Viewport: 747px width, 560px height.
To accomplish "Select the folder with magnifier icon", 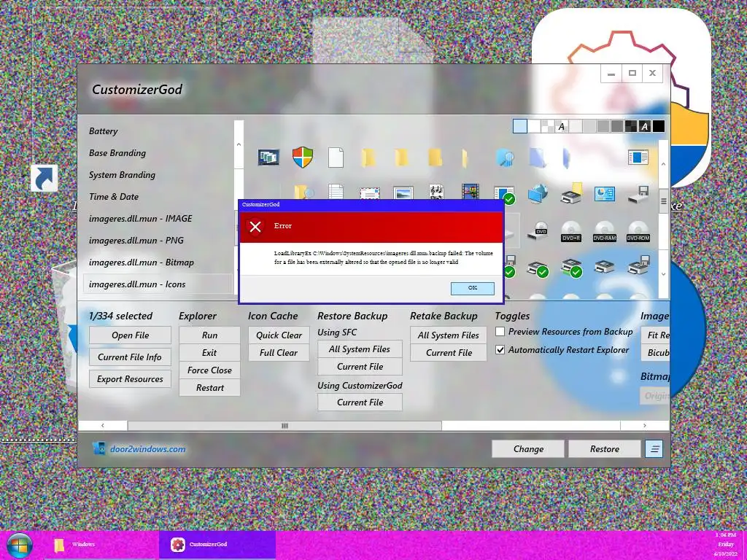I will point(303,192).
